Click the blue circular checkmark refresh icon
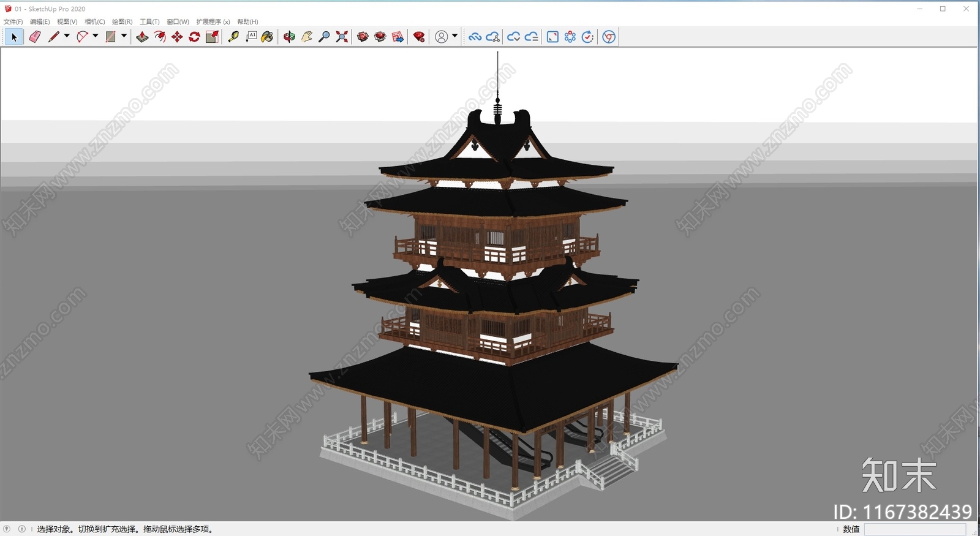The image size is (980, 536). pyautogui.click(x=587, y=37)
